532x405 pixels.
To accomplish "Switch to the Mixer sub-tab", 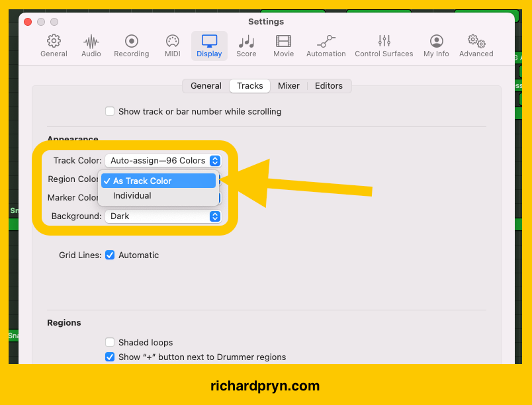I will point(288,86).
